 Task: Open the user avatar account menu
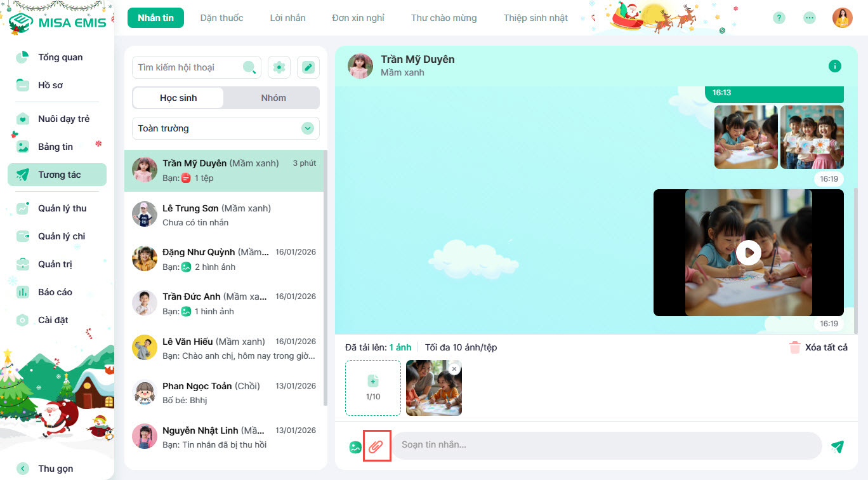pyautogui.click(x=843, y=18)
